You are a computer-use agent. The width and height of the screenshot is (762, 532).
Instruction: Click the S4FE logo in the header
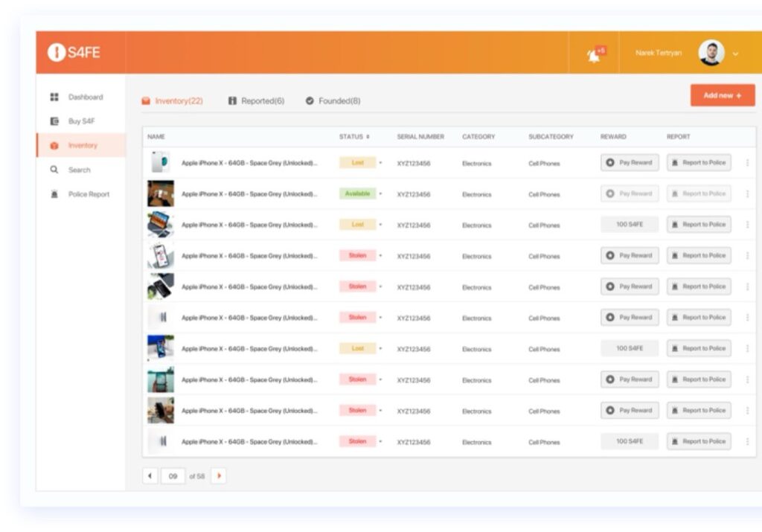(74, 52)
